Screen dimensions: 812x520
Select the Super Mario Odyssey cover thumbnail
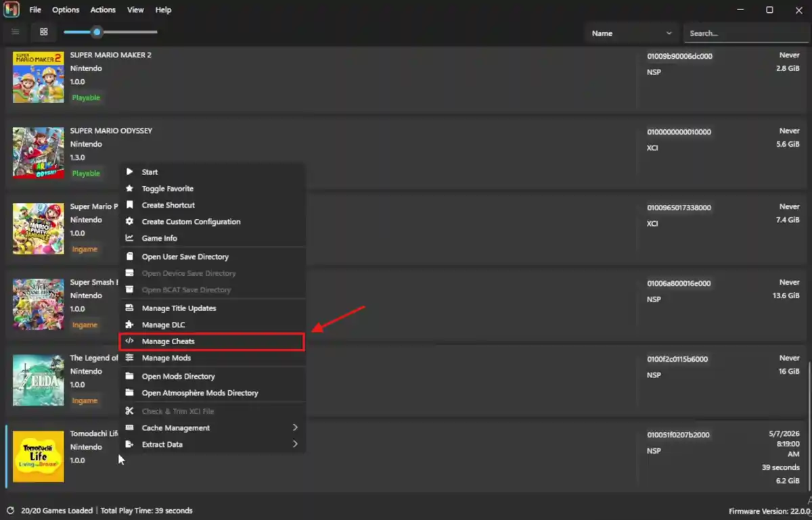[39, 152]
